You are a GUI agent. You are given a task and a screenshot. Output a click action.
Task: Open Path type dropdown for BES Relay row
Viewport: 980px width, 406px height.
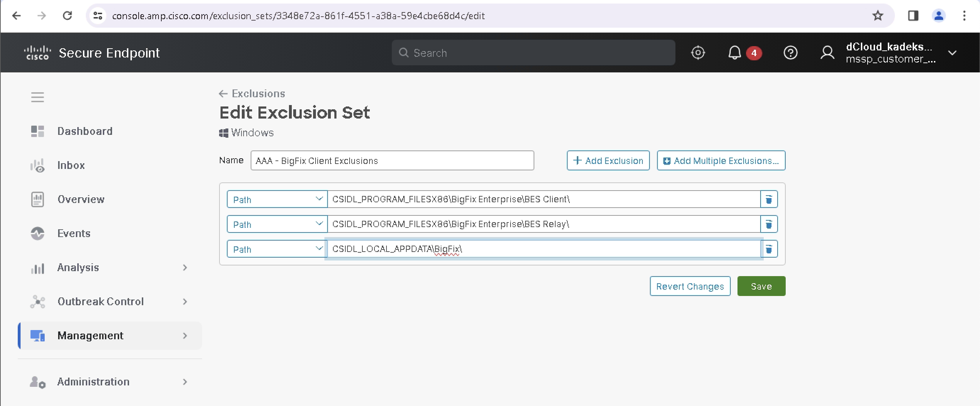pyautogui.click(x=277, y=224)
